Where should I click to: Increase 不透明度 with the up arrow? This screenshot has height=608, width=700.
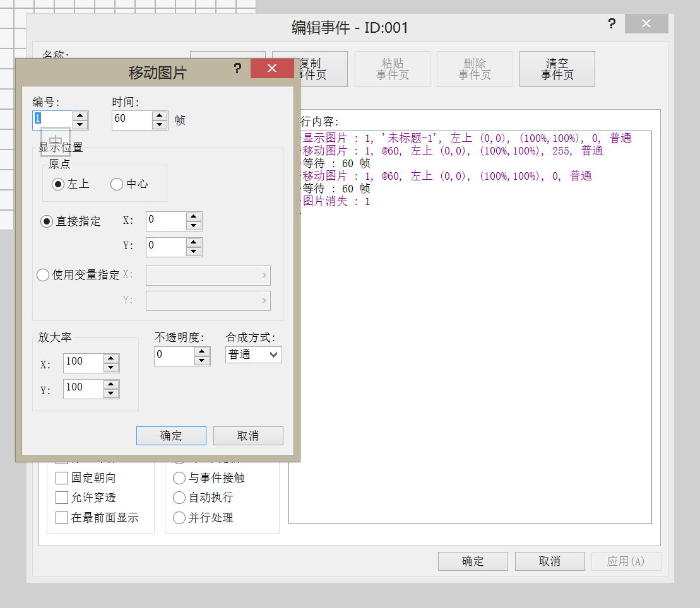[202, 351]
